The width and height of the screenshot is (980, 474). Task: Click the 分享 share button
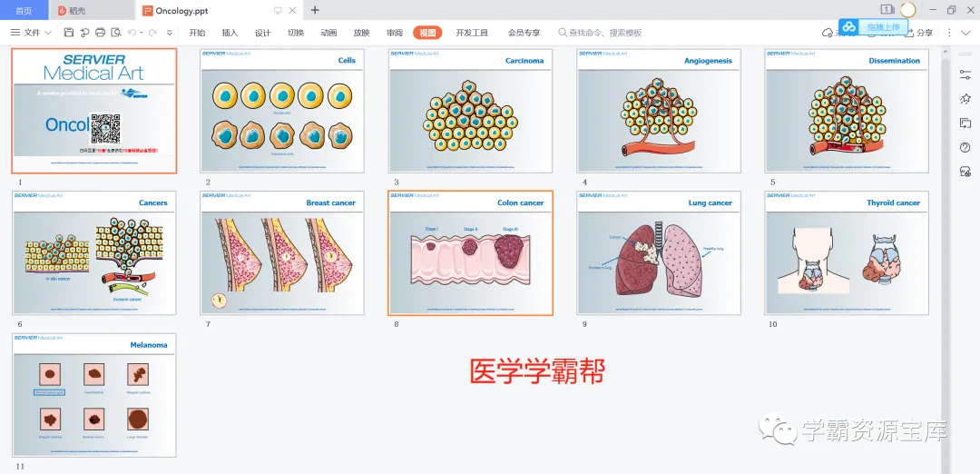click(x=918, y=33)
